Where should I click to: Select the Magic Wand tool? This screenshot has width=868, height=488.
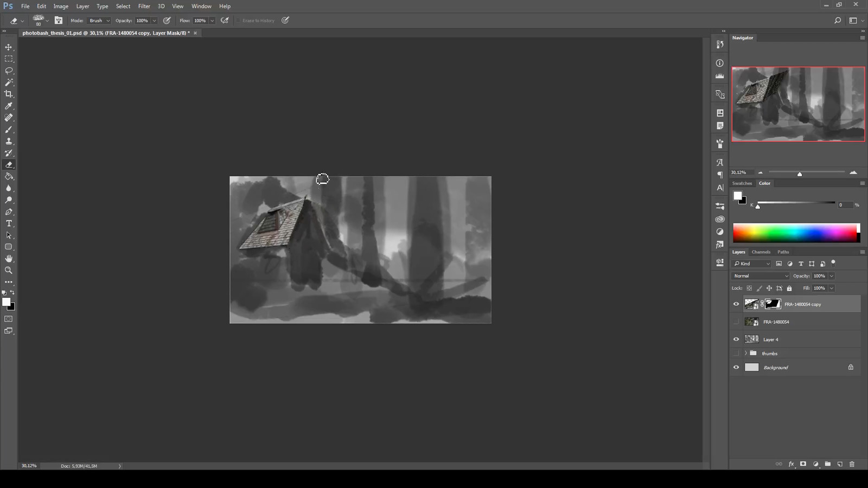pos(9,82)
